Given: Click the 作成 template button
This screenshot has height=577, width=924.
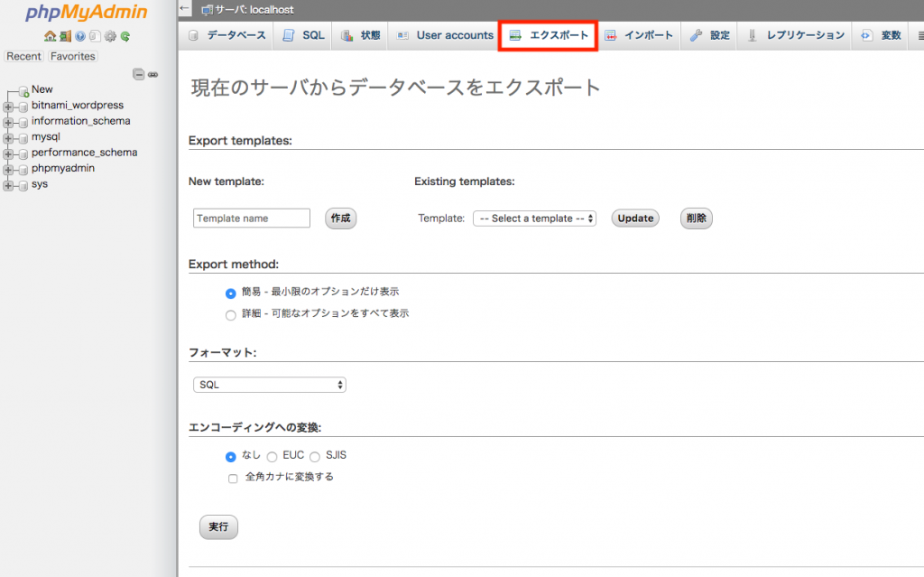Looking at the screenshot, I should tap(340, 219).
